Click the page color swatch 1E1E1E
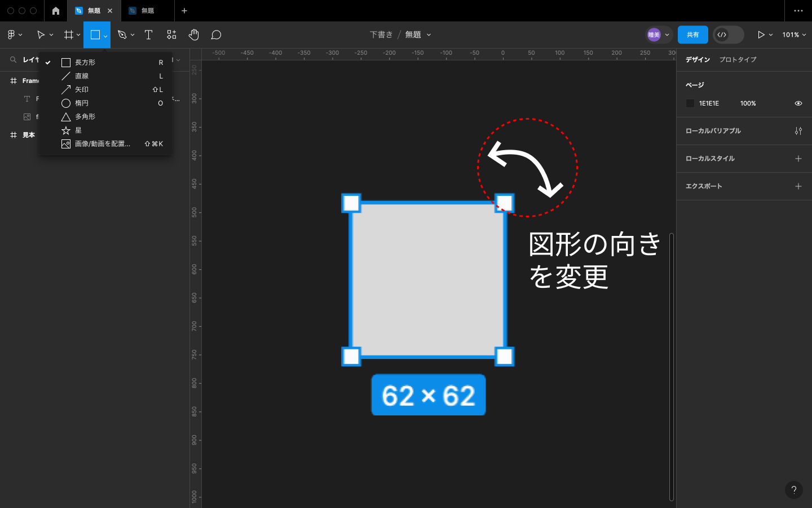The image size is (812, 508). click(690, 103)
